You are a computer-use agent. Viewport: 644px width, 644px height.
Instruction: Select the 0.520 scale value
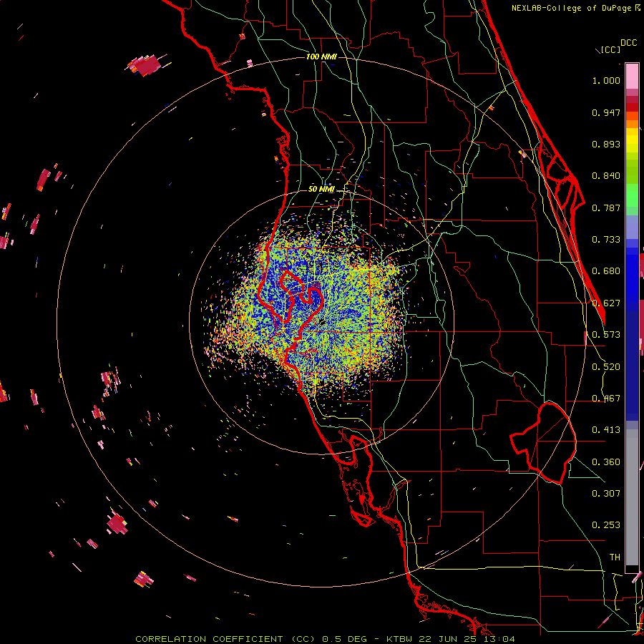click(x=606, y=366)
